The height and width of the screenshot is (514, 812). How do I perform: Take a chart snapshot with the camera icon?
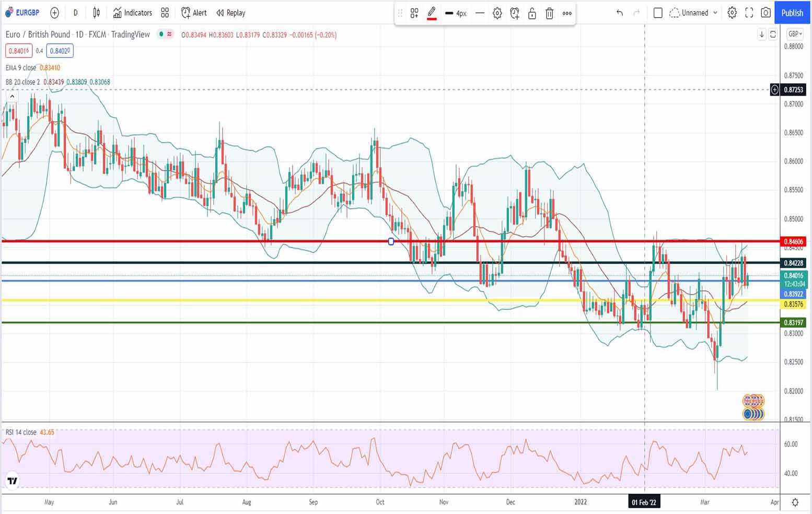(x=765, y=13)
